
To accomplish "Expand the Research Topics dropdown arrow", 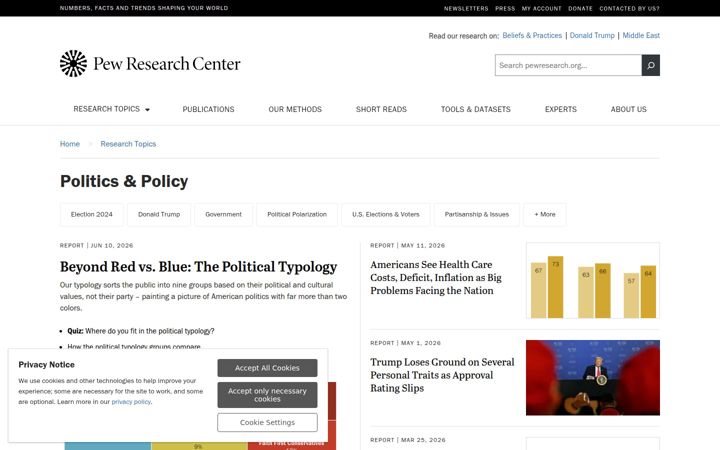I will point(147,110).
